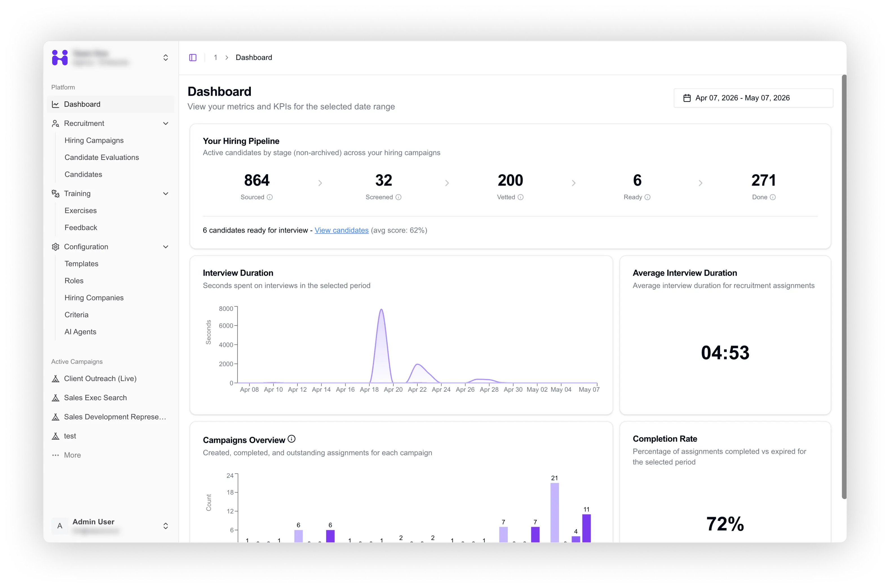The image size is (890, 588).
Task: Open Sales Development Representative campaign
Action: (111, 417)
